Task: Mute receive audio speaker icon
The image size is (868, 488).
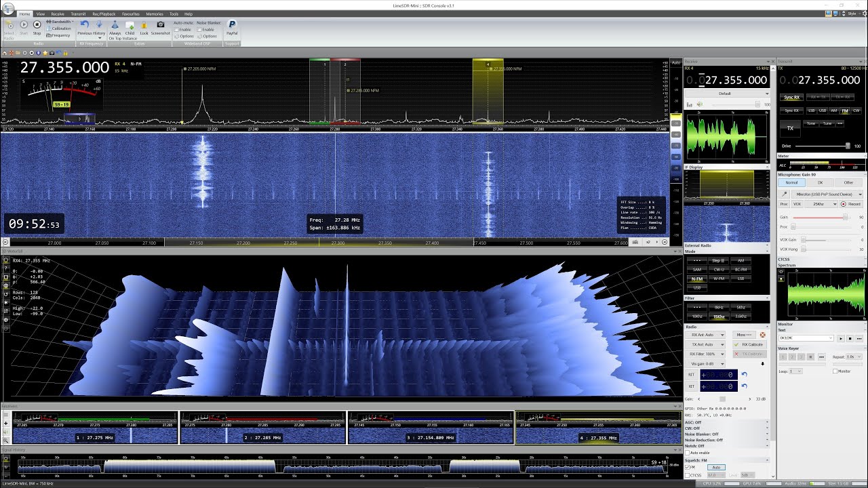Action: click(x=698, y=104)
